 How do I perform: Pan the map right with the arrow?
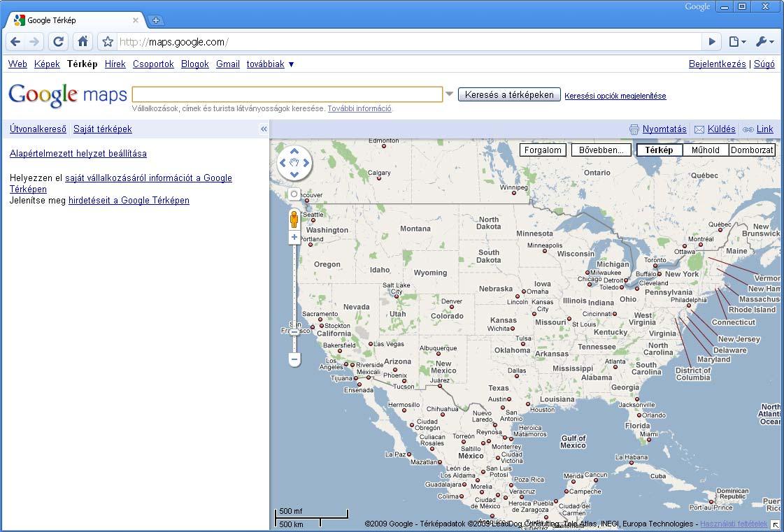pyautogui.click(x=306, y=162)
